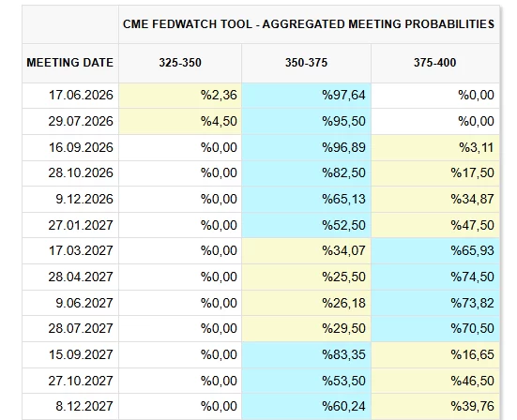This screenshot has height=420, width=517.
Task: Click the %25,50 probability cell
Action: (306, 277)
